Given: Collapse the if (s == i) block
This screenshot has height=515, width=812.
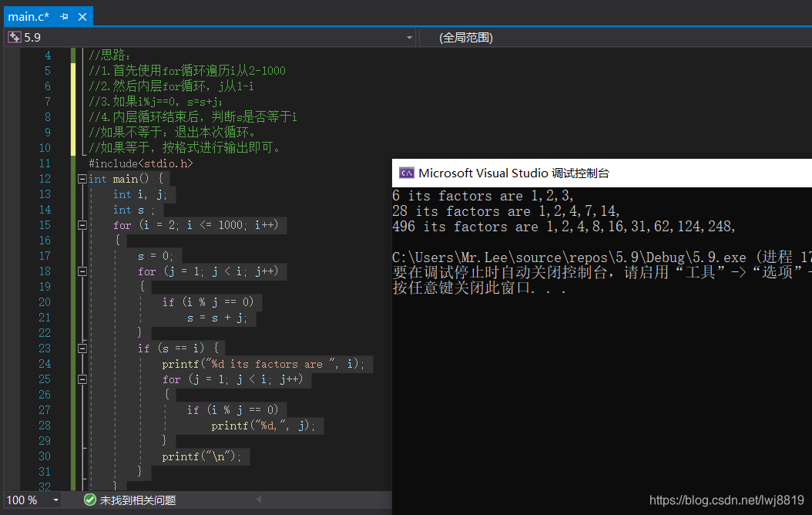Looking at the screenshot, I should [82, 348].
